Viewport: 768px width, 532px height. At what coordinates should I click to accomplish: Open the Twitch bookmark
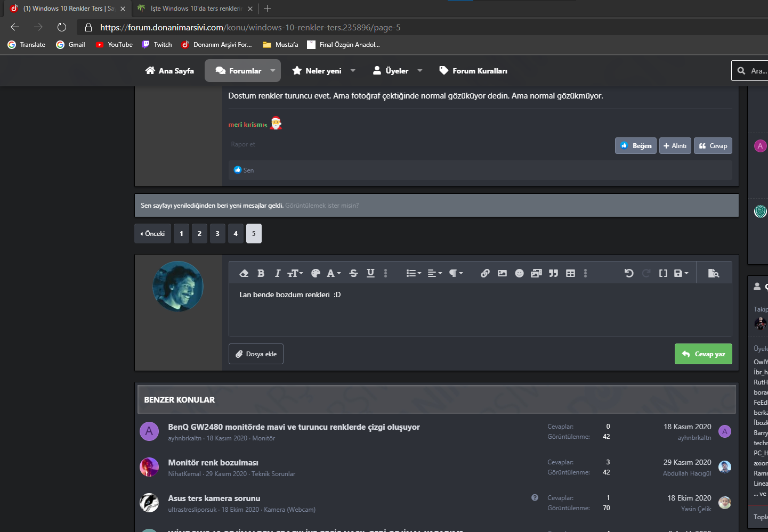pos(157,45)
